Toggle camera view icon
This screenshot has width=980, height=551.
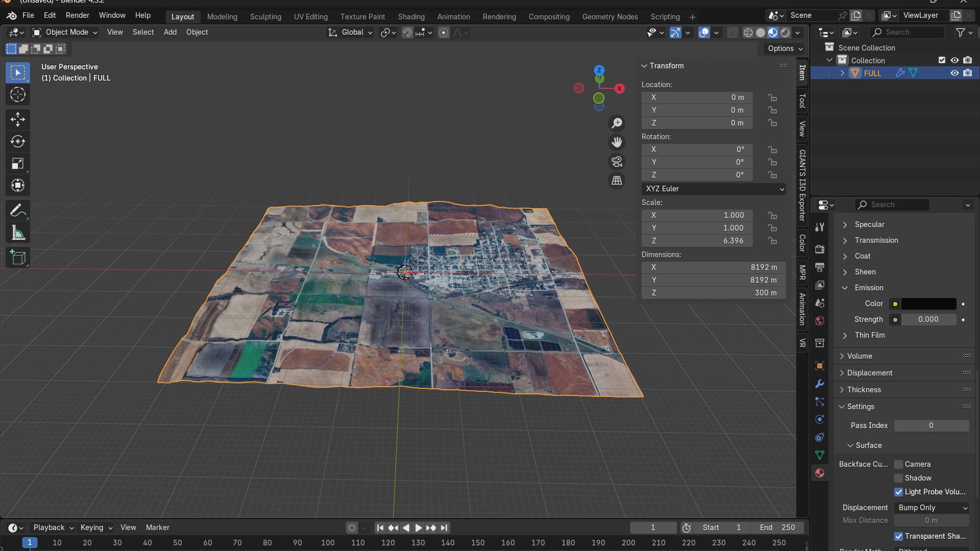pos(617,162)
